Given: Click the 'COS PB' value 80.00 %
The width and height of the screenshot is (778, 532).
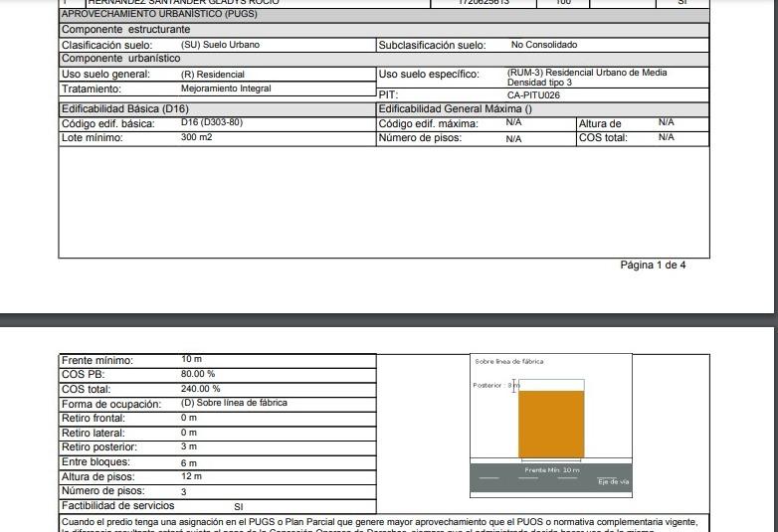Looking at the screenshot, I should pyautogui.click(x=198, y=374).
